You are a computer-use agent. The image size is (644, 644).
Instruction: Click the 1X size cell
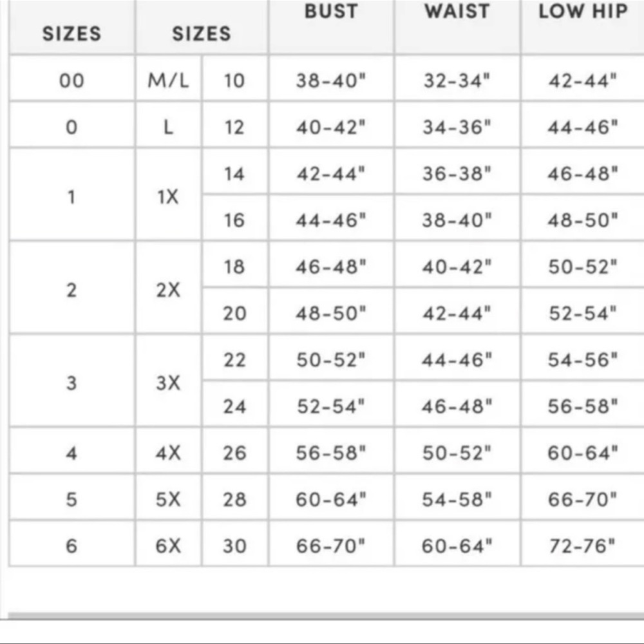168,197
